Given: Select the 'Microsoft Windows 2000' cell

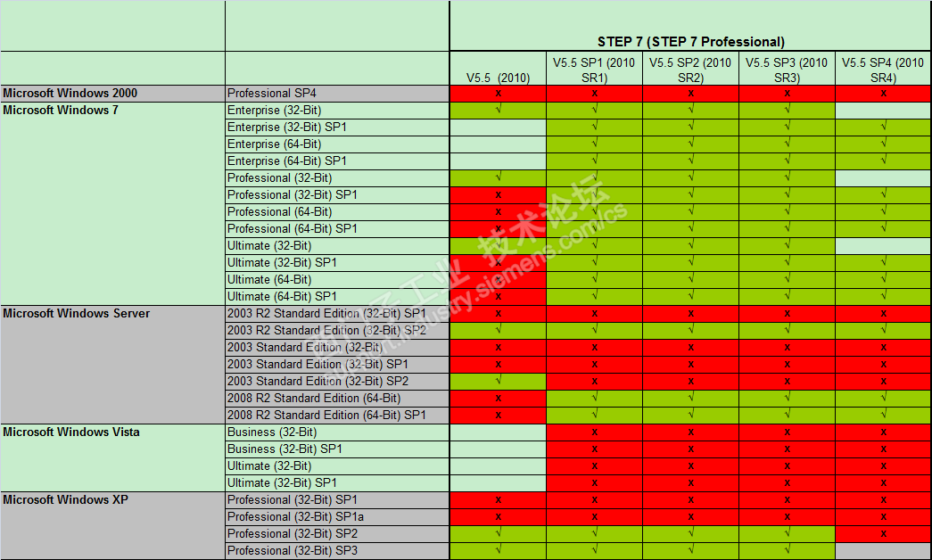Looking at the screenshot, I should click(x=113, y=94).
